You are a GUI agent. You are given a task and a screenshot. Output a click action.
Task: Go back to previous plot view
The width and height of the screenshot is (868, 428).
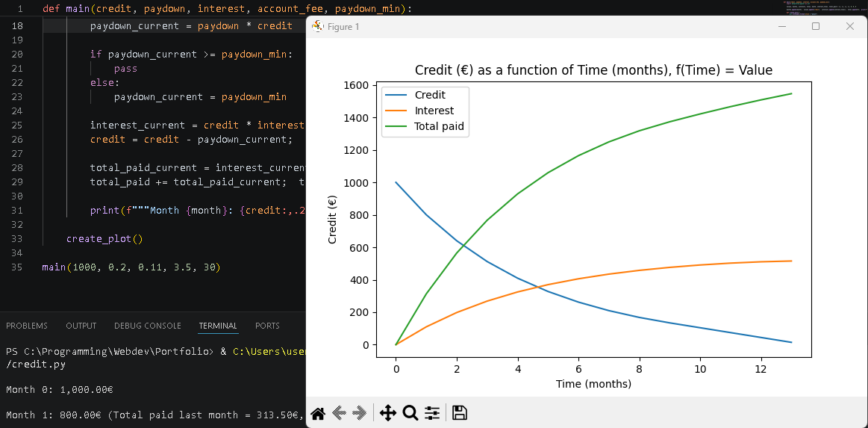tap(339, 412)
